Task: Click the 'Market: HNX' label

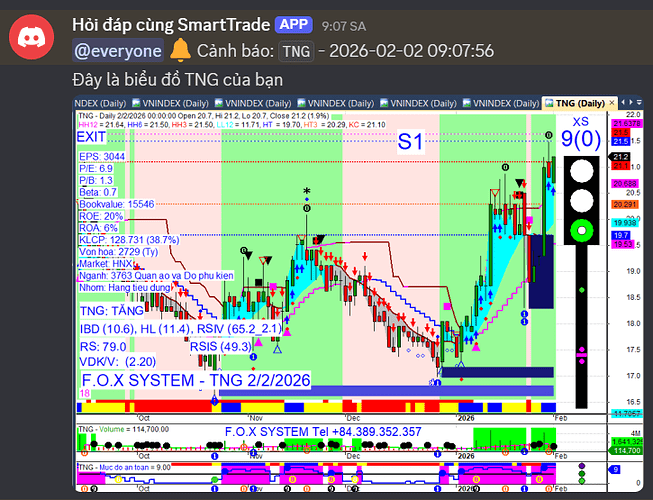Action: (106, 264)
